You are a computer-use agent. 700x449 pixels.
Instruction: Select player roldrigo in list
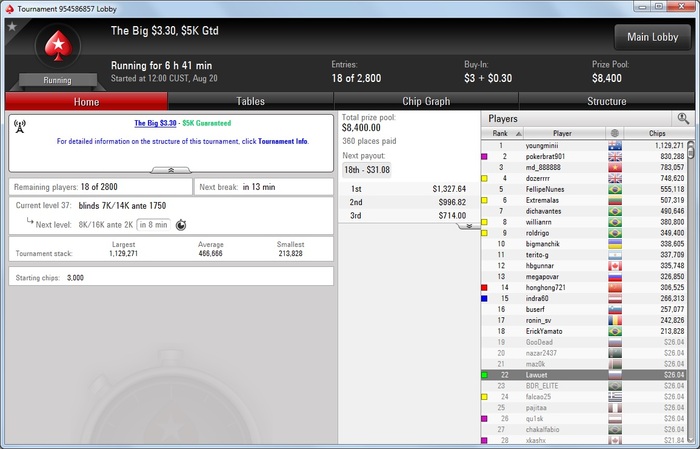point(584,233)
